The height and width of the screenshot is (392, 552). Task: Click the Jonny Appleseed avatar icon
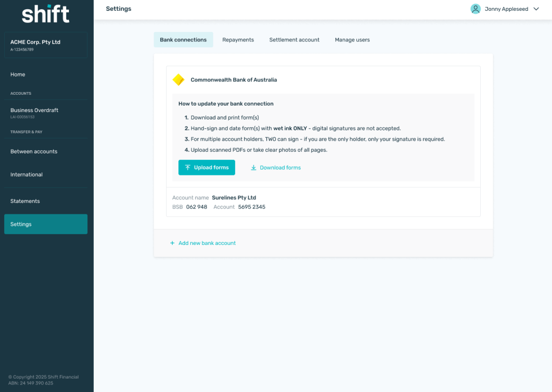pyautogui.click(x=475, y=9)
